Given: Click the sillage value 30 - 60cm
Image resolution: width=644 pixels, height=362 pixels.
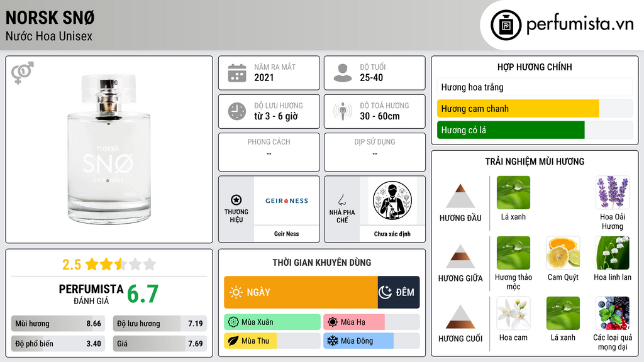Looking at the screenshot, I should (379, 116).
